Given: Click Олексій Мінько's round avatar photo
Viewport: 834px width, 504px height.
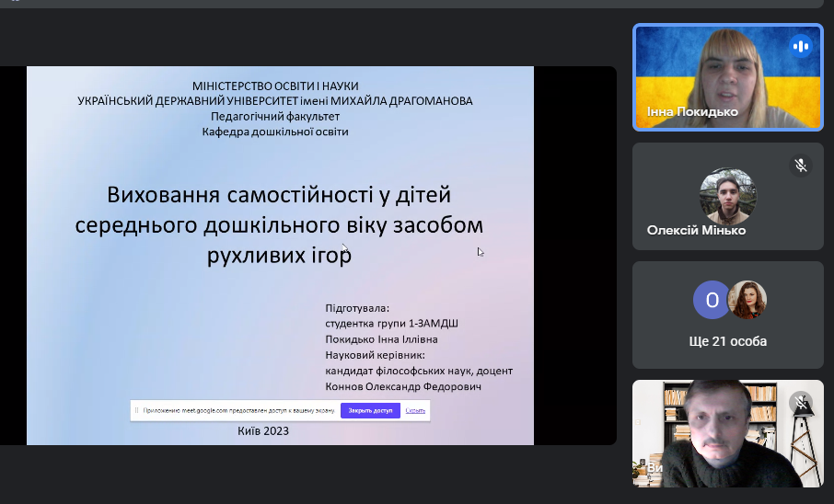Looking at the screenshot, I should point(727,196).
